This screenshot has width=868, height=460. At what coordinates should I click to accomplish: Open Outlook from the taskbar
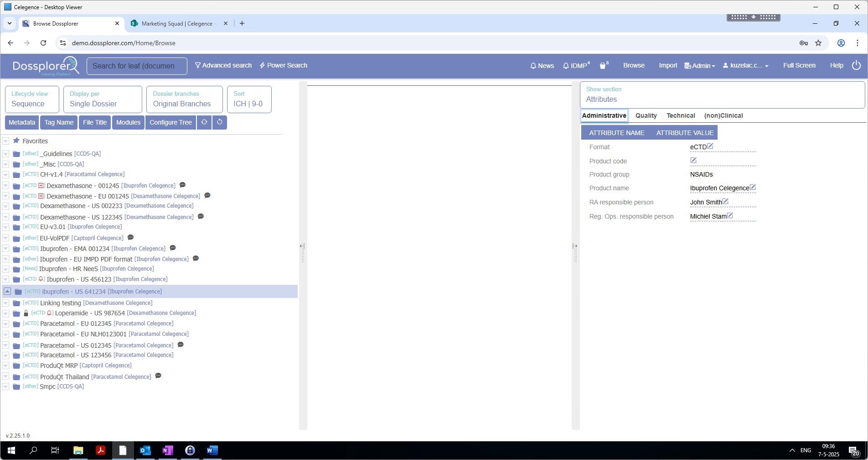145,450
